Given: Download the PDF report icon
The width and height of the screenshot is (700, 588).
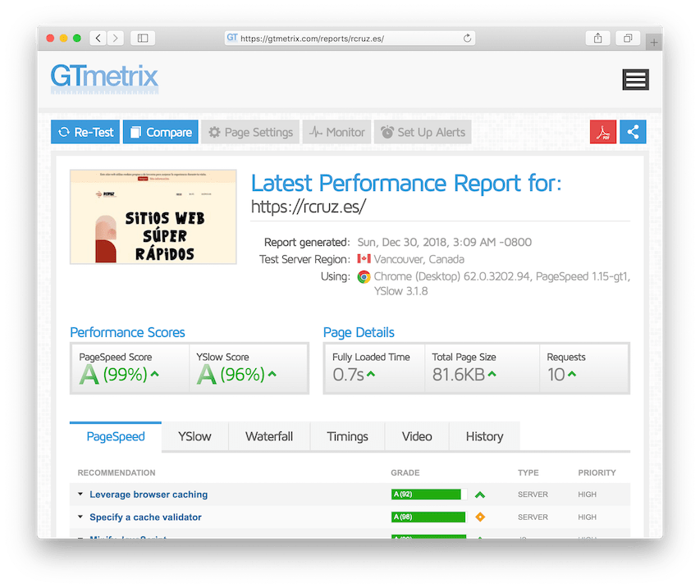Looking at the screenshot, I should click(x=603, y=131).
